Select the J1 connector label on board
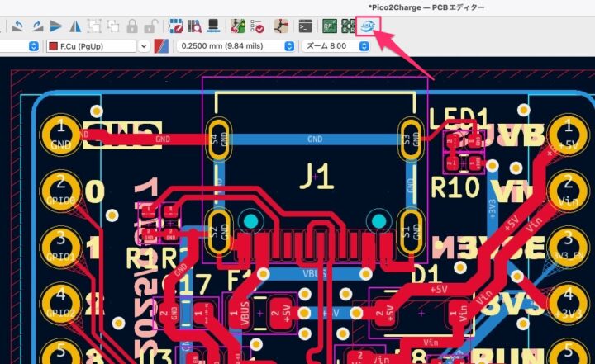Screen dimensions: 595x364 [x=315, y=176]
